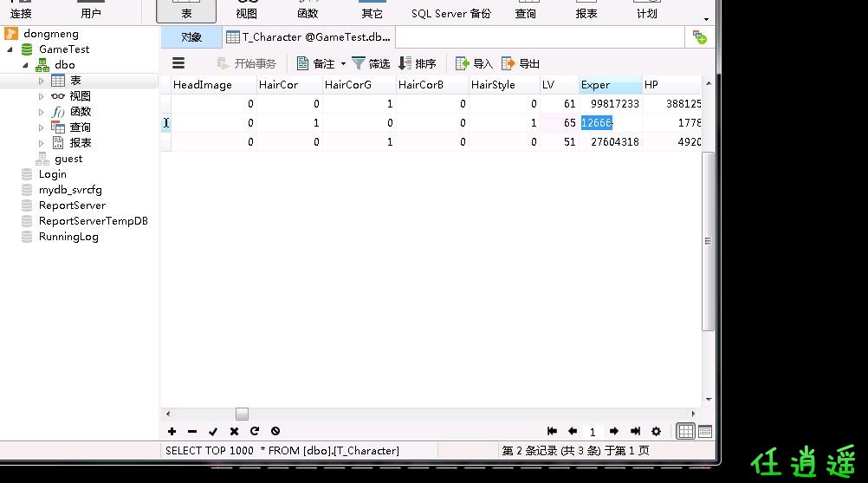The height and width of the screenshot is (483, 868).
Task: Switch to the Objects (对象) tab
Action: (x=191, y=37)
